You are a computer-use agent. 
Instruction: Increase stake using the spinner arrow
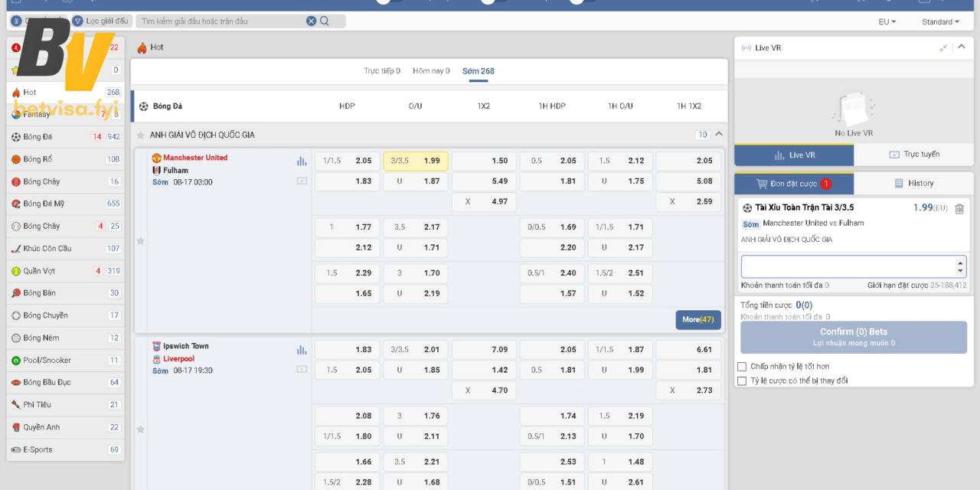[961, 263]
